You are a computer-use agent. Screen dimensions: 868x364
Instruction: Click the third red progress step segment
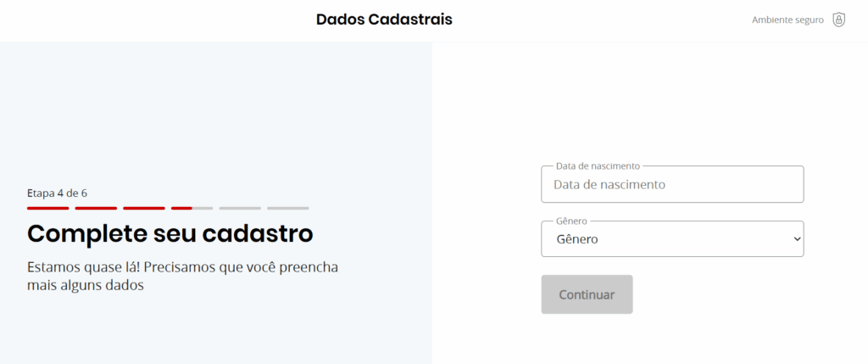coord(143,208)
